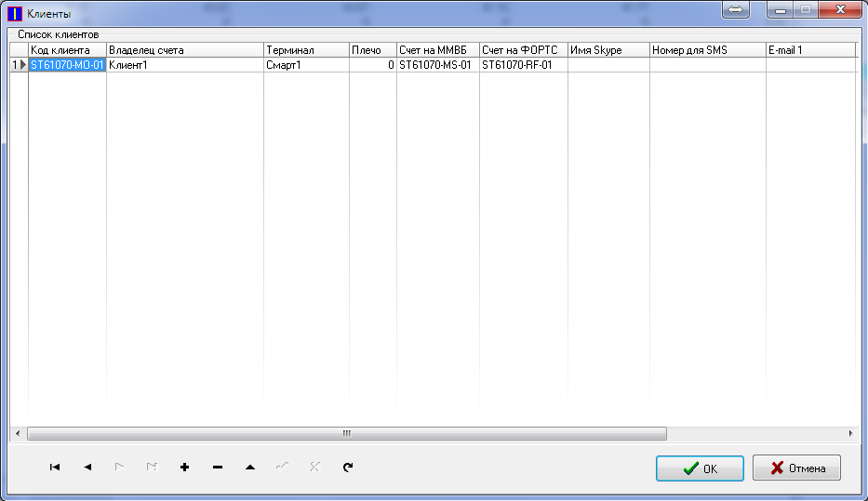Screen dimensions: 868x501
Task: Post edit checkmark in navigator
Action: (282, 468)
